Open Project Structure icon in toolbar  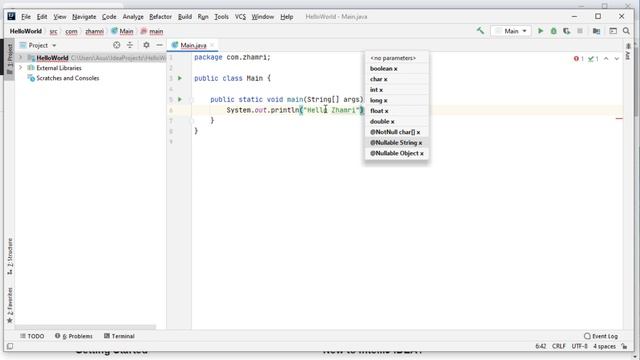pos(596,31)
